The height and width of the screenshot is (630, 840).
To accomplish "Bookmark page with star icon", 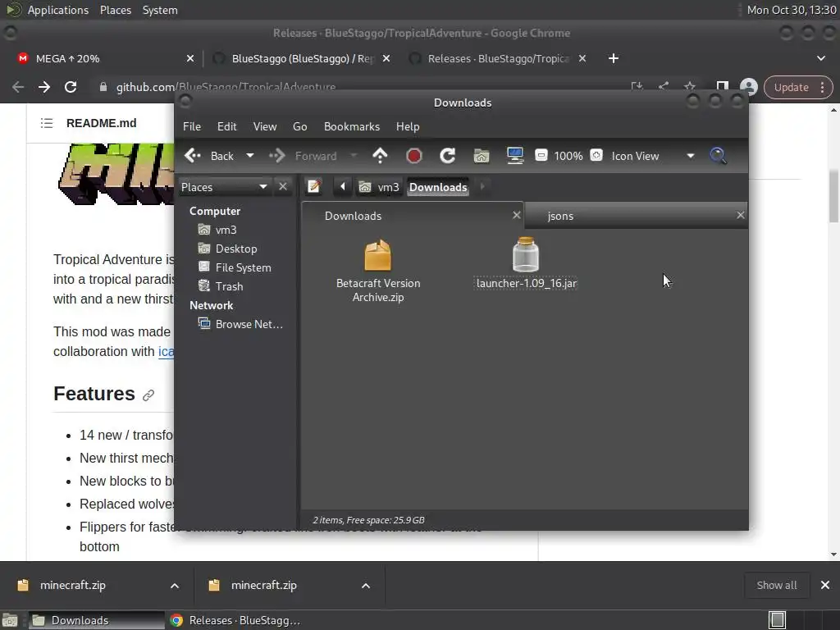I will pos(689,86).
